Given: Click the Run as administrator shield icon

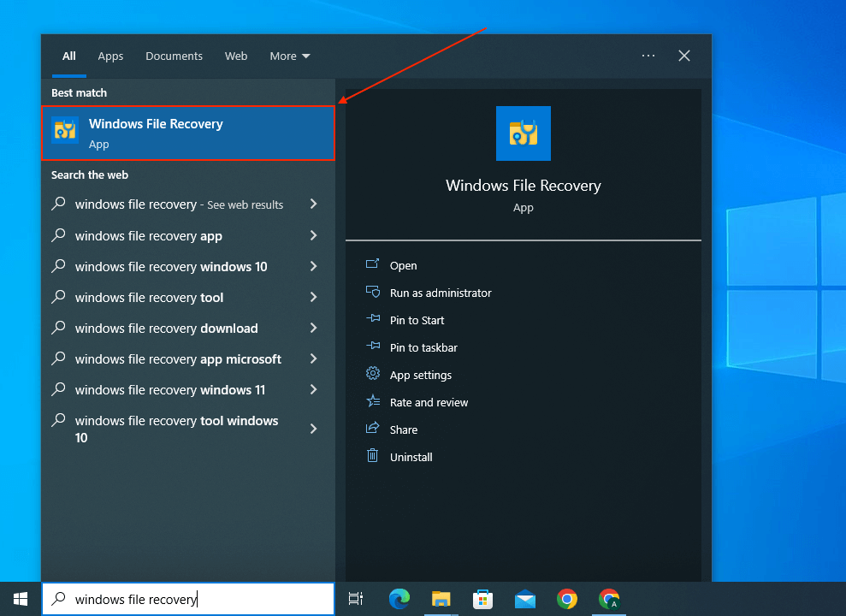Looking at the screenshot, I should point(372,293).
